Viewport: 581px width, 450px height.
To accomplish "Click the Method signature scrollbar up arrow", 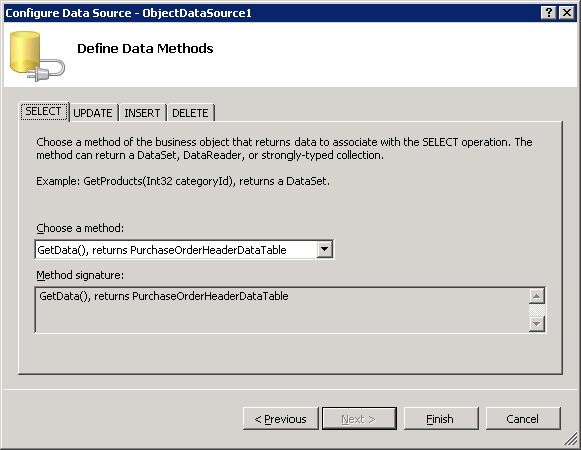I will click(537, 296).
